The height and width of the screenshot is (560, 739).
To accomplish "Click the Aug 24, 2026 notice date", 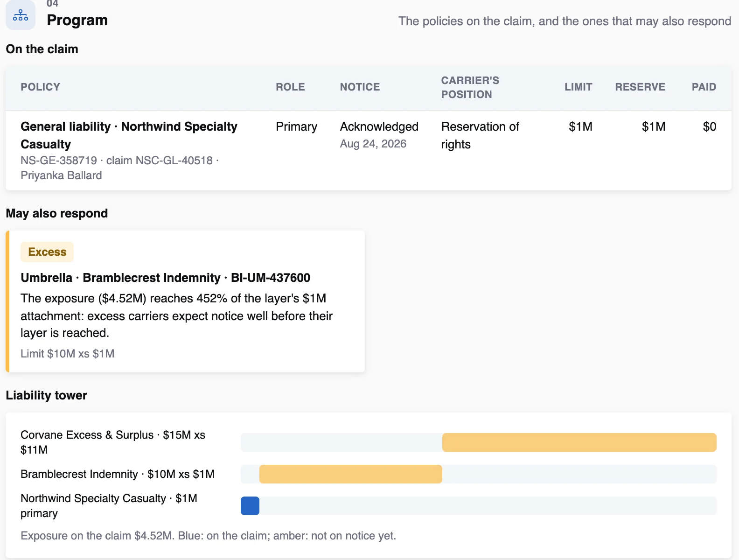I will pyautogui.click(x=373, y=144).
